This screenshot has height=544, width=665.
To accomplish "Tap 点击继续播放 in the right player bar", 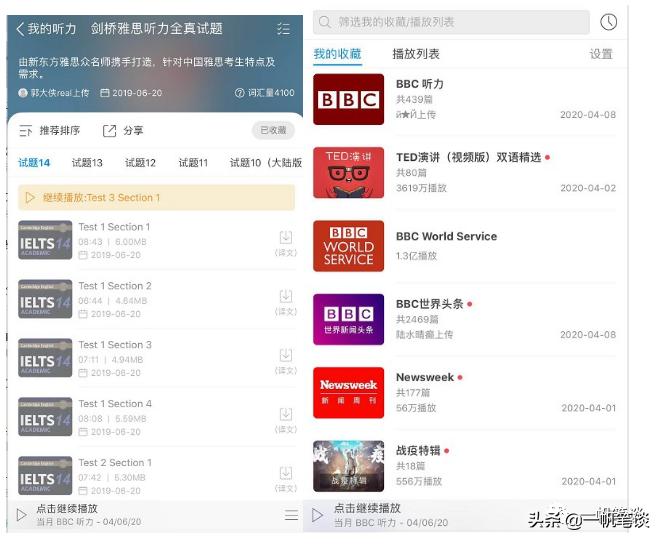I will (x=367, y=508).
